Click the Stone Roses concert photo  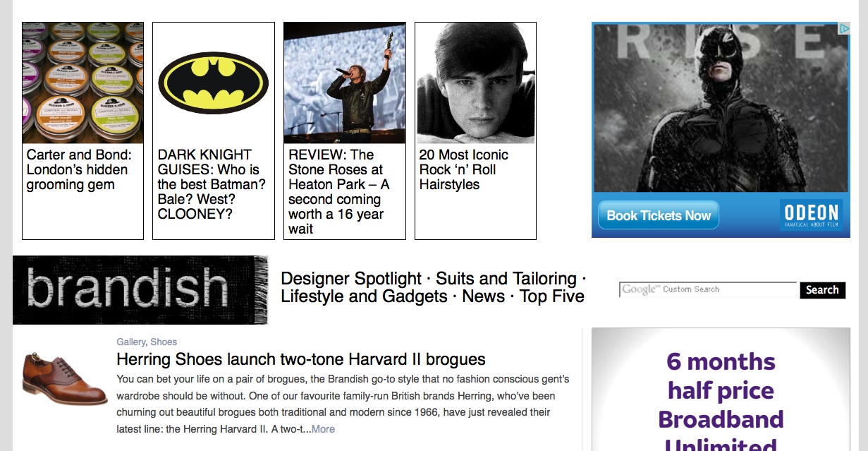[344, 83]
